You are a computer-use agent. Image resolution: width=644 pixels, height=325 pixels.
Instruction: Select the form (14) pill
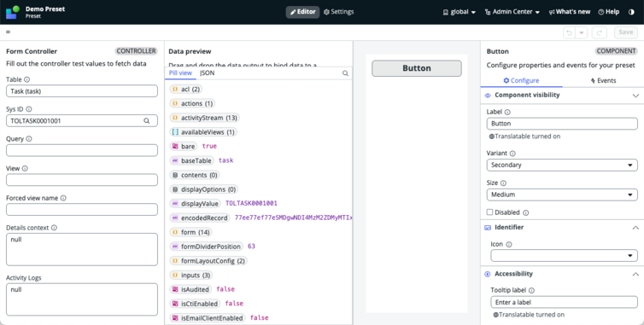(191, 232)
